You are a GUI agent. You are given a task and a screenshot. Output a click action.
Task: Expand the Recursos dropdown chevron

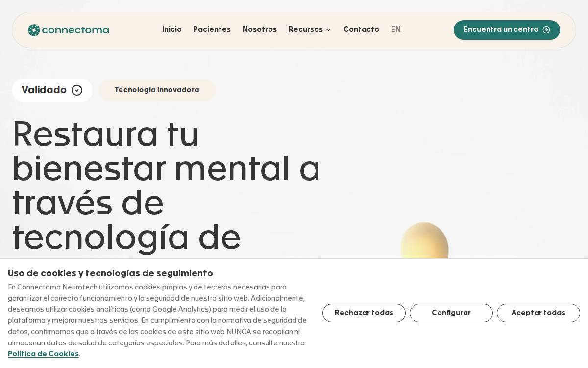[328, 30]
